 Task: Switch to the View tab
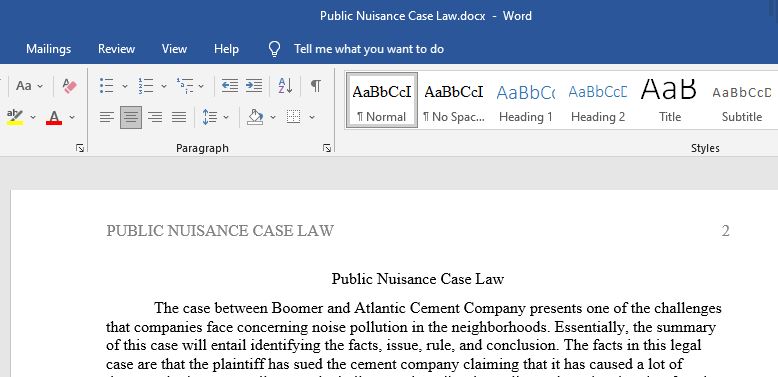(x=174, y=49)
